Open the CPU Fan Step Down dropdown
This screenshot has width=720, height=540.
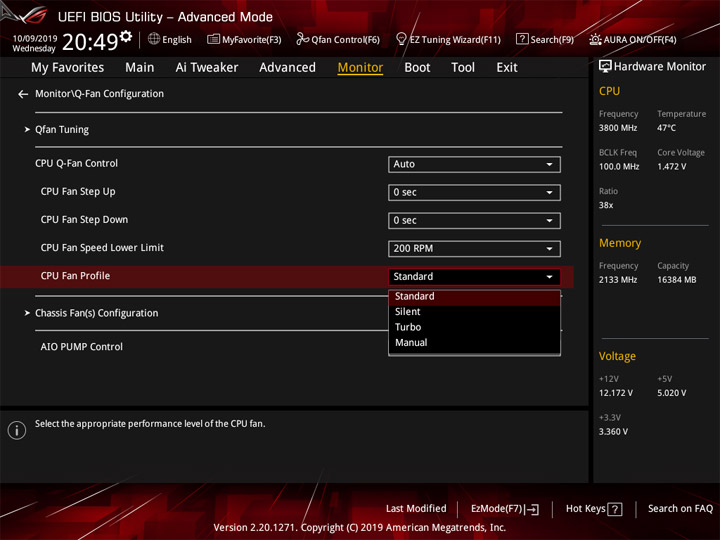474,220
